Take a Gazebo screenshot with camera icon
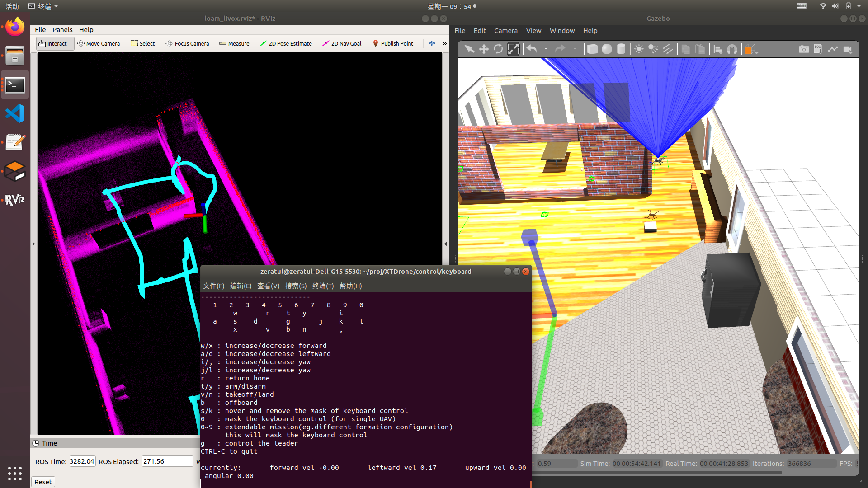The width and height of the screenshot is (868, 488). point(803,49)
